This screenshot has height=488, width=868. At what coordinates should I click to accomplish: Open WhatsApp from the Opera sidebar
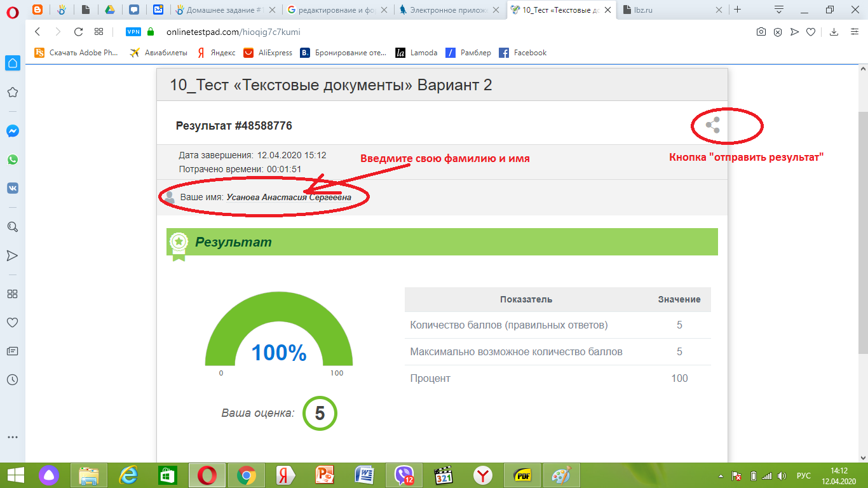pyautogui.click(x=13, y=159)
